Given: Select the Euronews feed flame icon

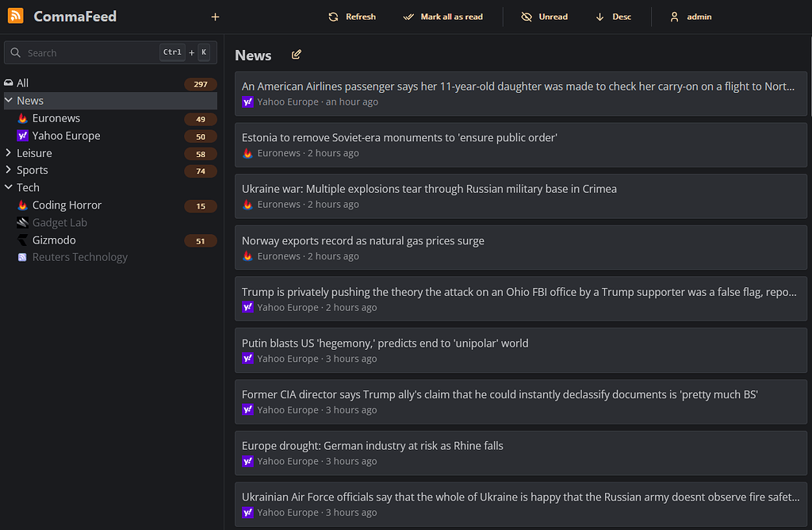Looking at the screenshot, I should [24, 118].
